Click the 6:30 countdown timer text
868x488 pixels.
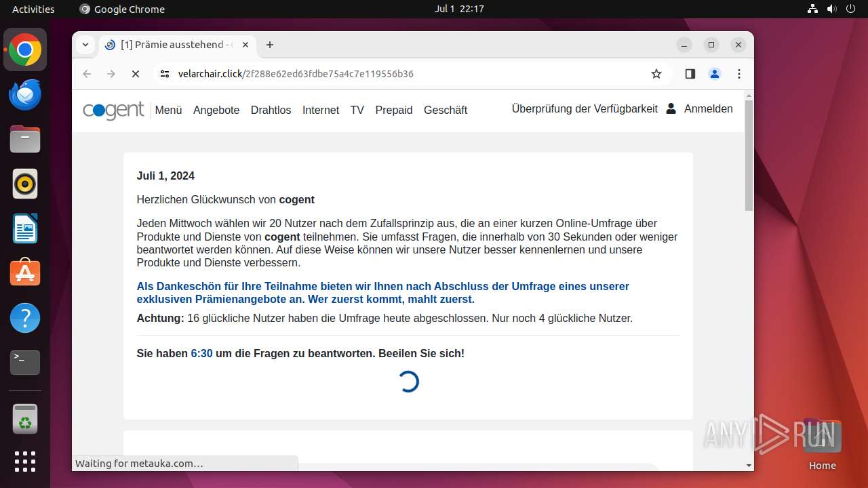201,353
